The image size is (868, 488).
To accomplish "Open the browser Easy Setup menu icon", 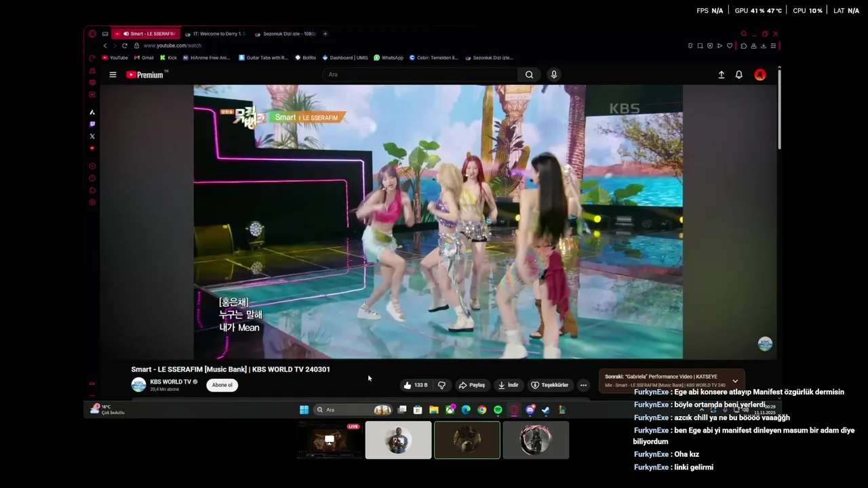I will [x=773, y=45].
